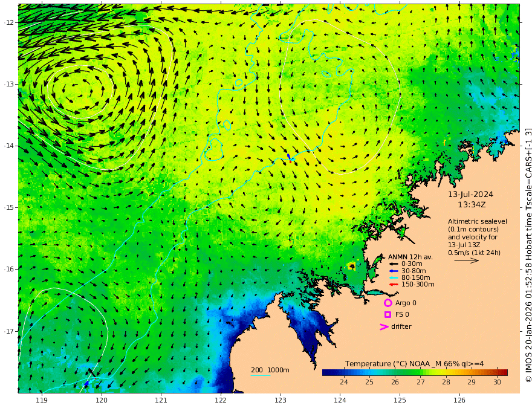Click the '(0.1m contours)' text line
The width and height of the screenshot is (532, 411).
[x=473, y=230]
